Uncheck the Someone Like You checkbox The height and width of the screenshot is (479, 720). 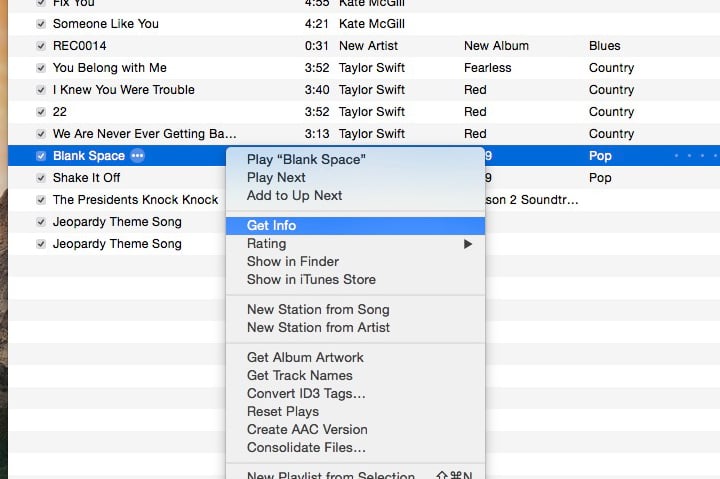41,24
